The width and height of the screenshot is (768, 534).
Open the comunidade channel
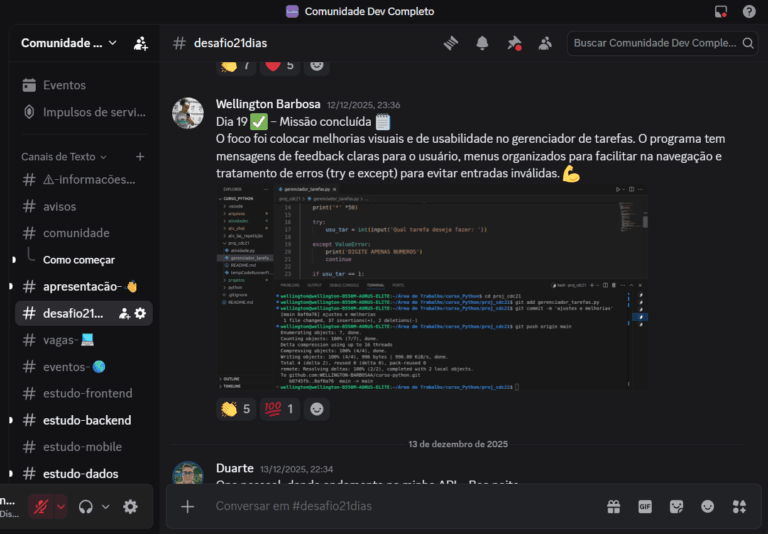(x=83, y=233)
